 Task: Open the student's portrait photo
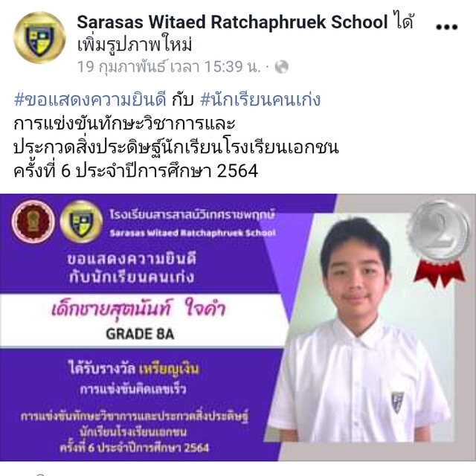(x=360, y=329)
